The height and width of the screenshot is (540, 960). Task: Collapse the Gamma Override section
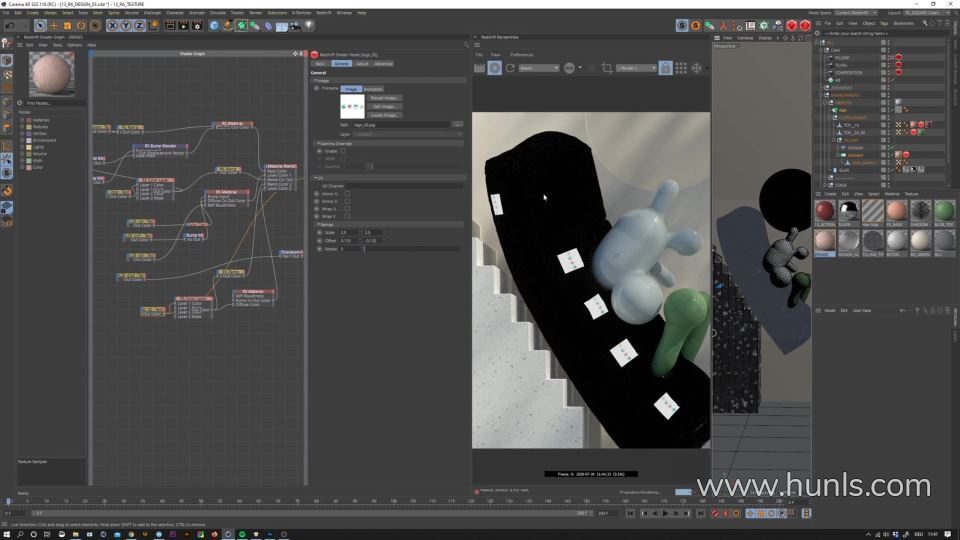click(x=316, y=143)
